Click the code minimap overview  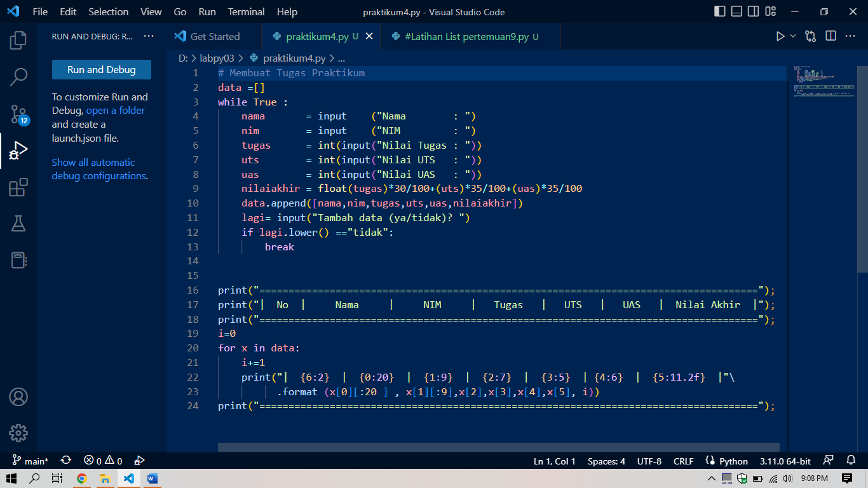click(x=824, y=81)
